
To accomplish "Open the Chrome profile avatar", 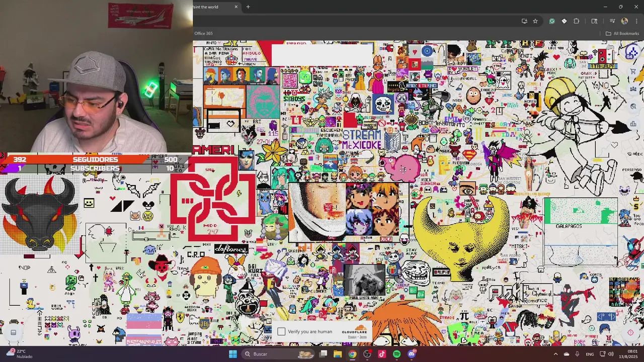I will pyautogui.click(x=624, y=21).
